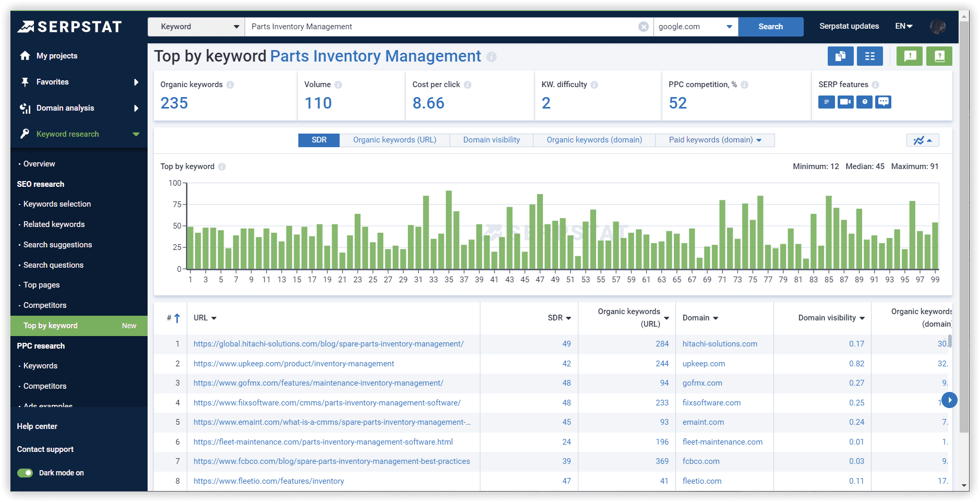Image resolution: width=980 pixels, height=502 pixels.
Task: Open the green help book icon
Action: coord(939,56)
